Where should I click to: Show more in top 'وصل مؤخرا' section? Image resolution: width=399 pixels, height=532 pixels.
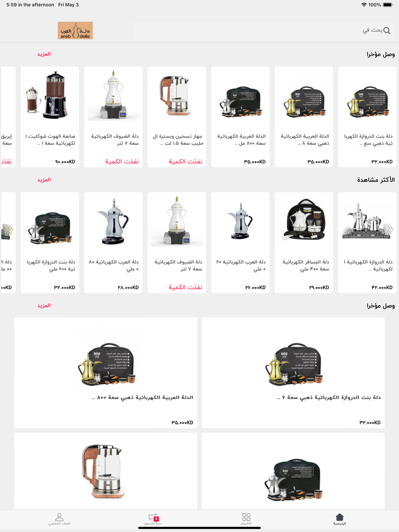[44, 54]
